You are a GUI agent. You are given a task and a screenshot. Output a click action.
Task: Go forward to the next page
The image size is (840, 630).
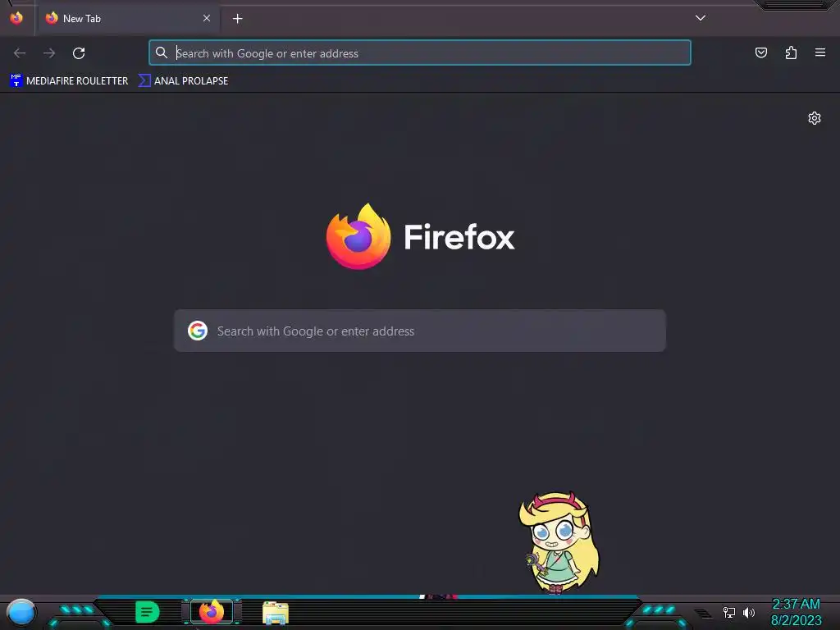pos(49,53)
